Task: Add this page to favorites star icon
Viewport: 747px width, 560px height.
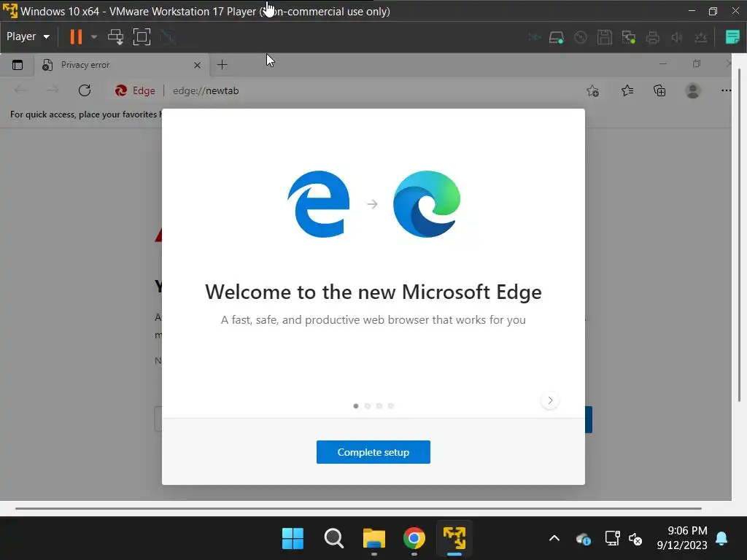Action: [x=592, y=90]
